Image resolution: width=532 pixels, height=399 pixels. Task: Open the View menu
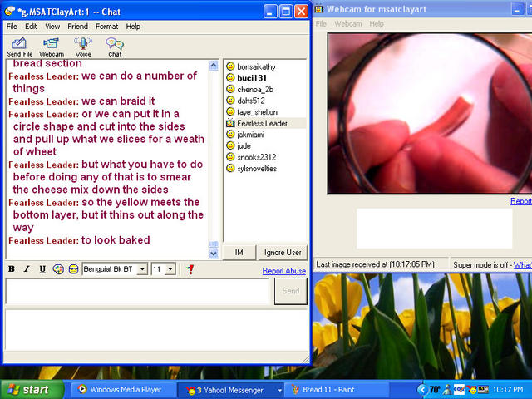pos(52,27)
